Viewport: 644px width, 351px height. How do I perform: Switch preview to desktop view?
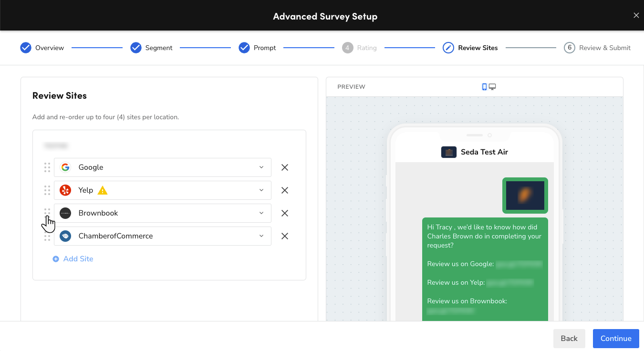pyautogui.click(x=492, y=86)
